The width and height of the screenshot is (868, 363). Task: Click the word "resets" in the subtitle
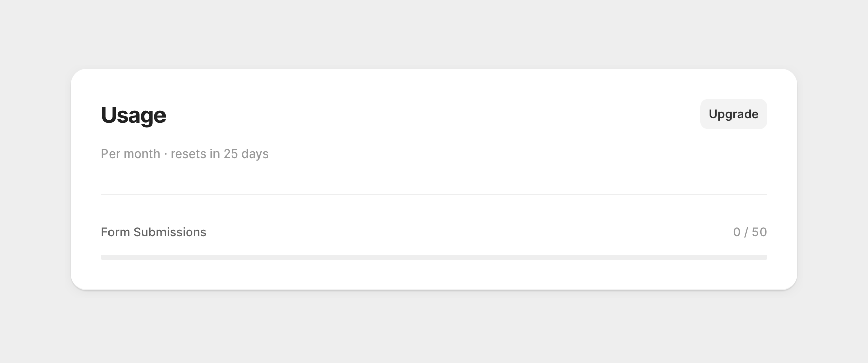[188, 154]
